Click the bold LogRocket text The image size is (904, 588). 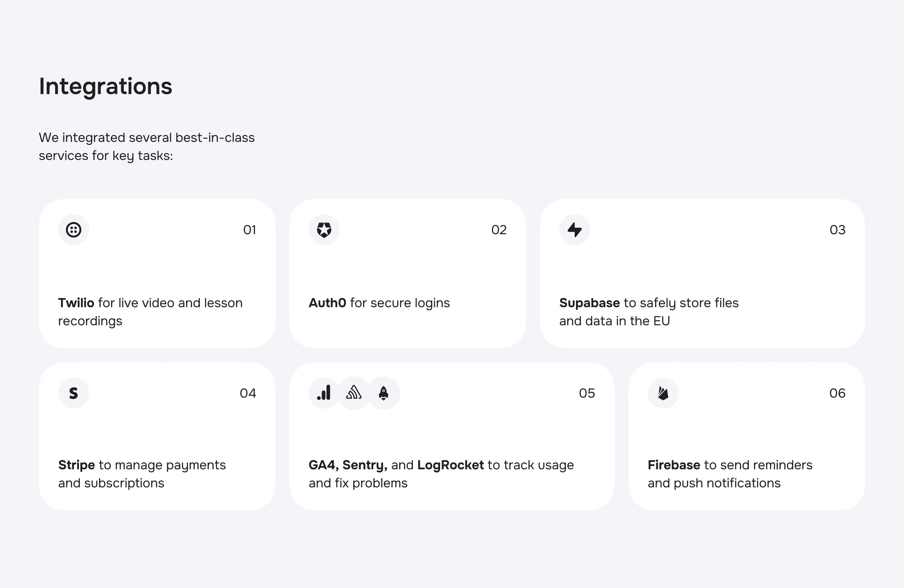(450, 465)
